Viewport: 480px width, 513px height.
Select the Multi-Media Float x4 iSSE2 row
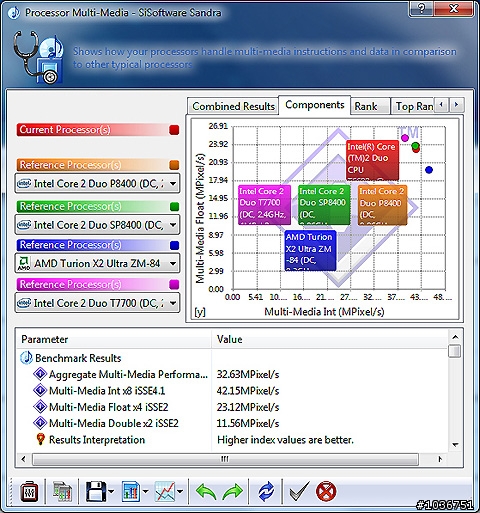pyautogui.click(x=231, y=407)
